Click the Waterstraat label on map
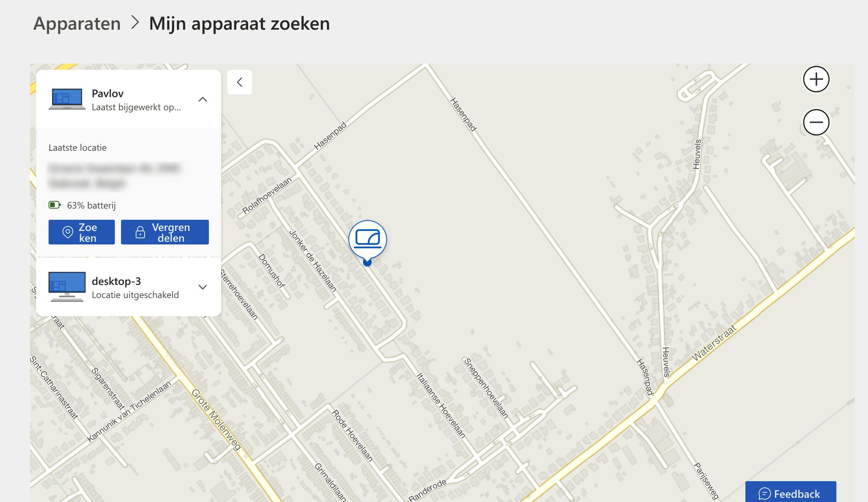Image resolution: width=868 pixels, height=502 pixels. 714,343
